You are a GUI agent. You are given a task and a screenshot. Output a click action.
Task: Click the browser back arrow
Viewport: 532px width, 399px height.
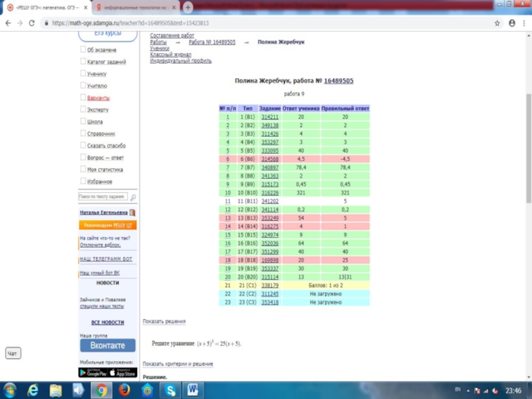coord(8,23)
